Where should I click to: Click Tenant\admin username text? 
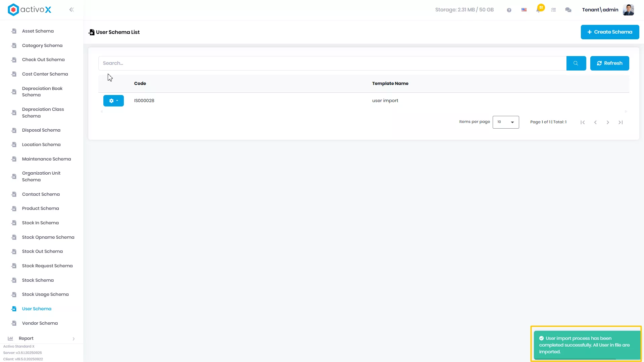tap(600, 10)
